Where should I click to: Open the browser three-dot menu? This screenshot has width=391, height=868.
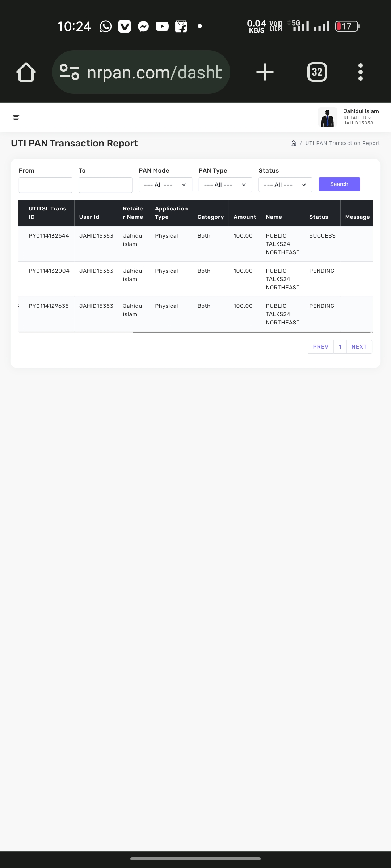(x=360, y=72)
